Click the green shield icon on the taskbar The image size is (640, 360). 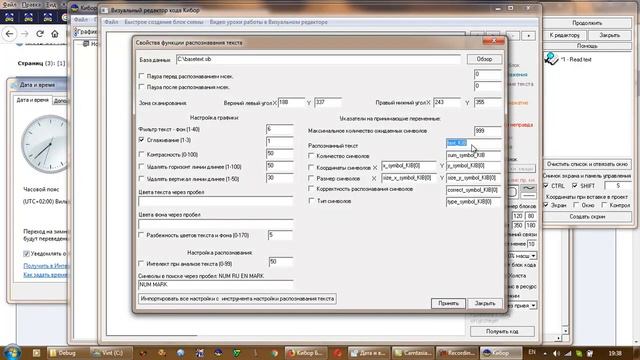point(237,353)
